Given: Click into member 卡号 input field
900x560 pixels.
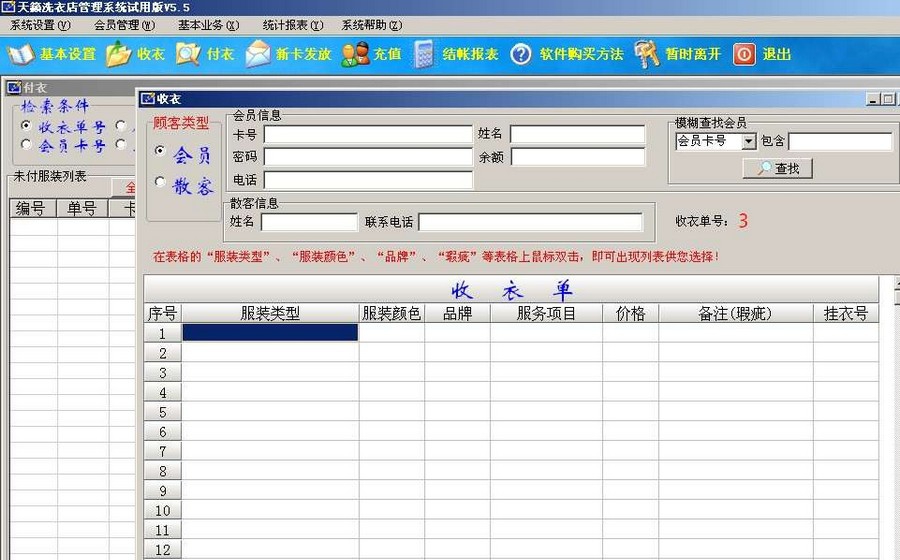Looking at the screenshot, I should tap(368, 134).
